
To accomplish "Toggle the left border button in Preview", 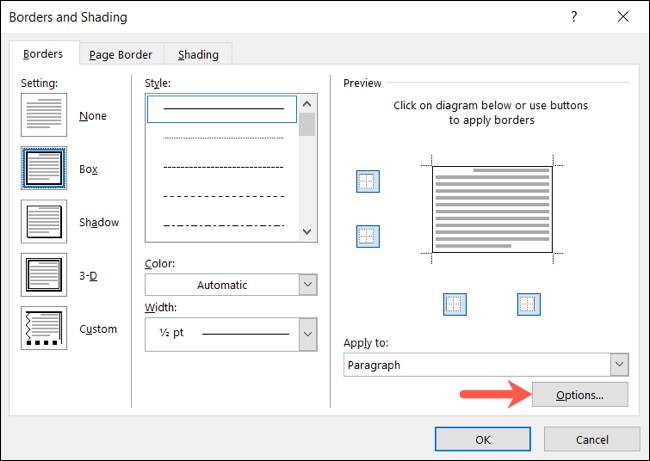I will coord(455,304).
